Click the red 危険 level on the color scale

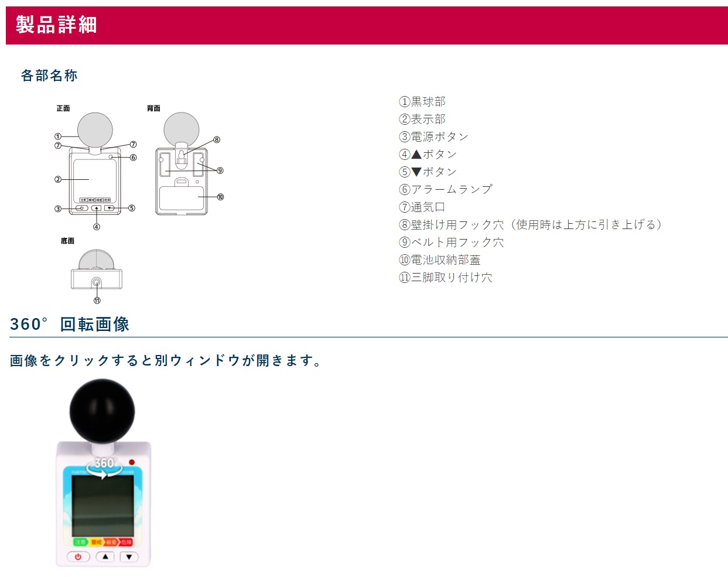[125, 542]
